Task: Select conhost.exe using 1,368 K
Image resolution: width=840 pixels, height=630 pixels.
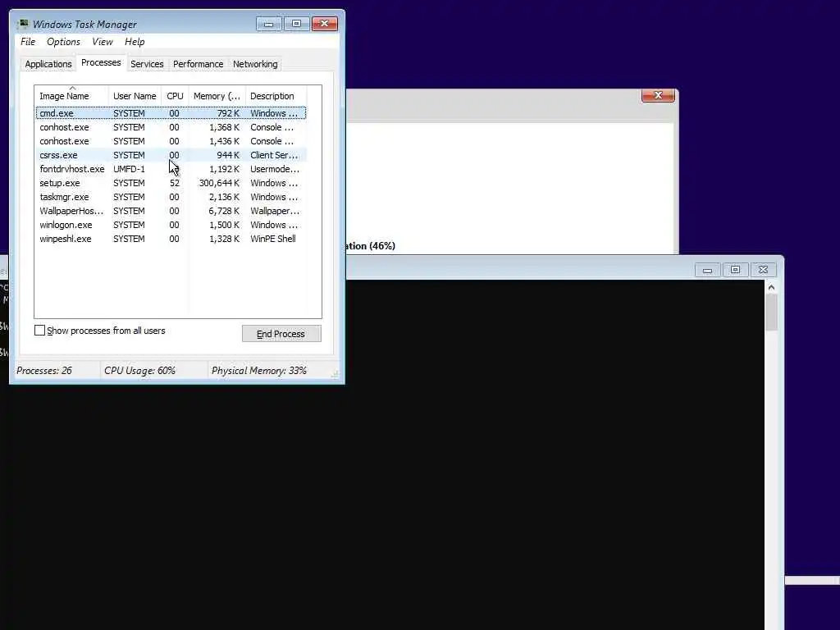Action: pyautogui.click(x=171, y=127)
